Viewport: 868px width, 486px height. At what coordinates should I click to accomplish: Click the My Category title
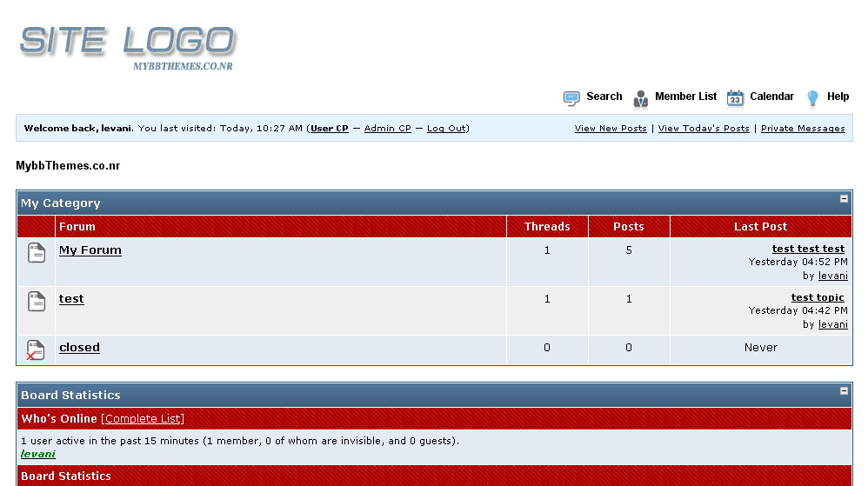tap(60, 203)
